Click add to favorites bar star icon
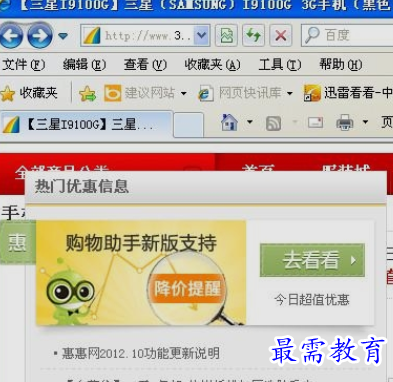This screenshot has width=393, height=382. click(87, 94)
